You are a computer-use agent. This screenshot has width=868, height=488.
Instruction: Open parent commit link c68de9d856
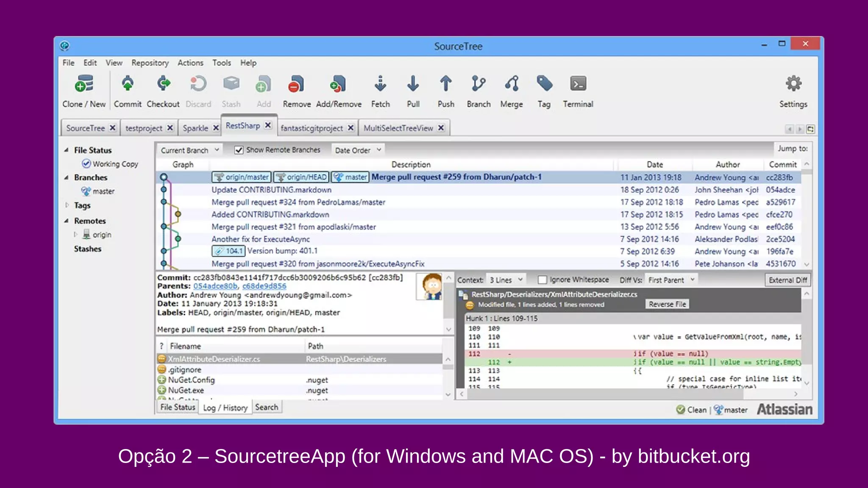(264, 286)
